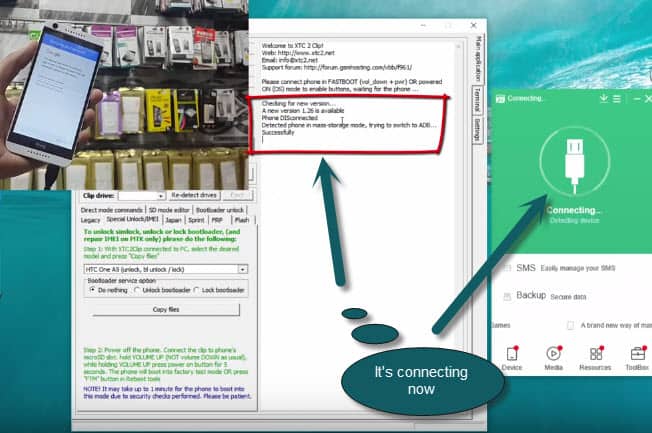
Task: Click 'Web: http://www.xtc2.net' log line
Action: pos(298,53)
